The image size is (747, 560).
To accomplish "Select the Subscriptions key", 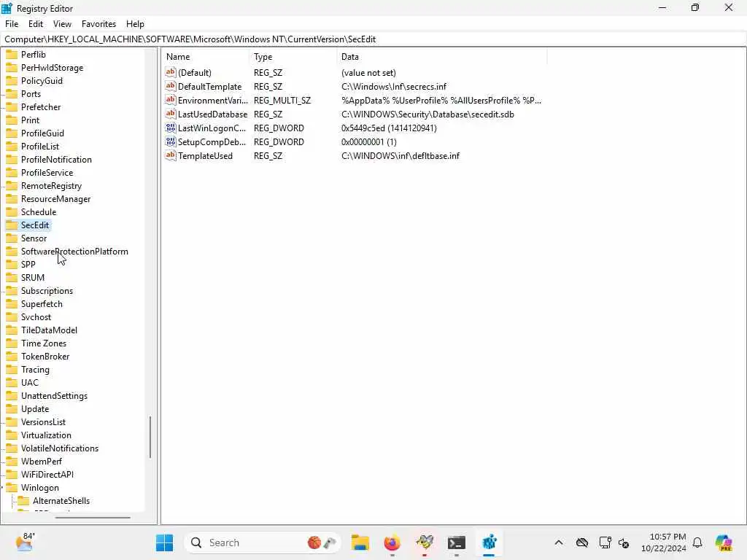I will click(x=47, y=291).
